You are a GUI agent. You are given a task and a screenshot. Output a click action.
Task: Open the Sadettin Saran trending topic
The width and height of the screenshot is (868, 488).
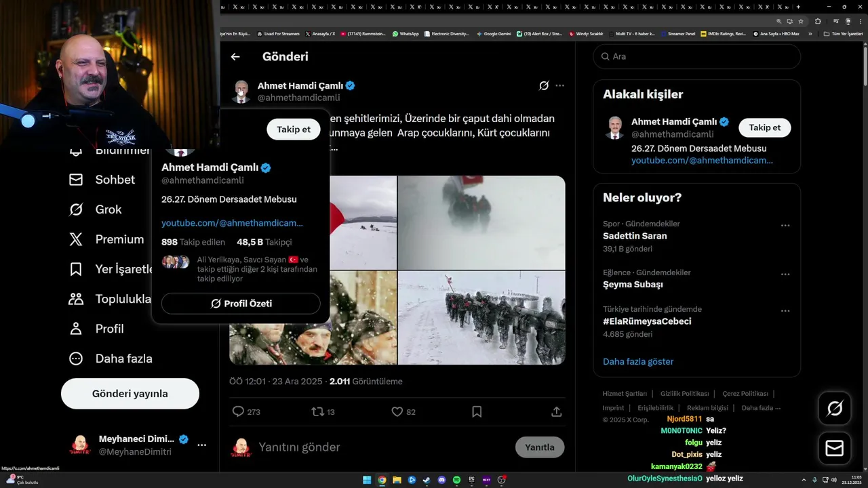pos(635,236)
